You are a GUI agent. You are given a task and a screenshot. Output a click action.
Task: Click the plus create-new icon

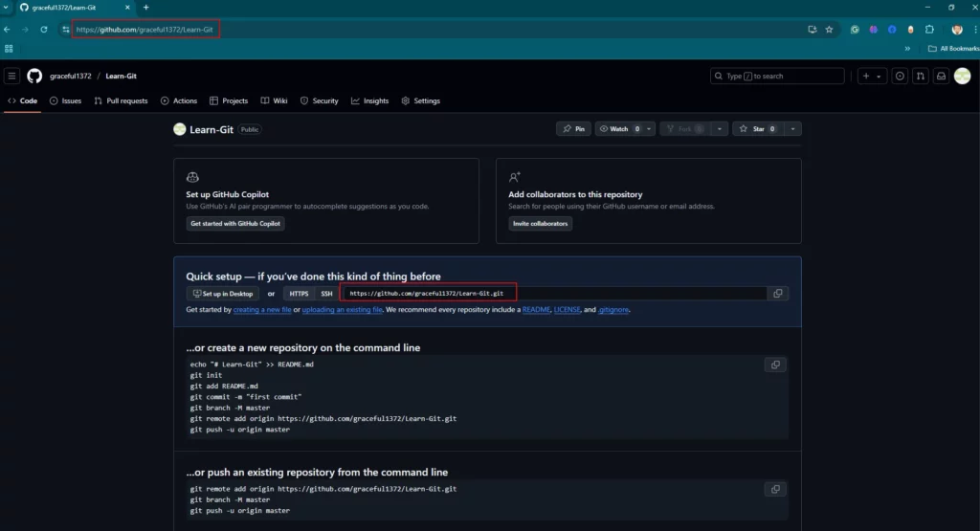[x=865, y=77]
